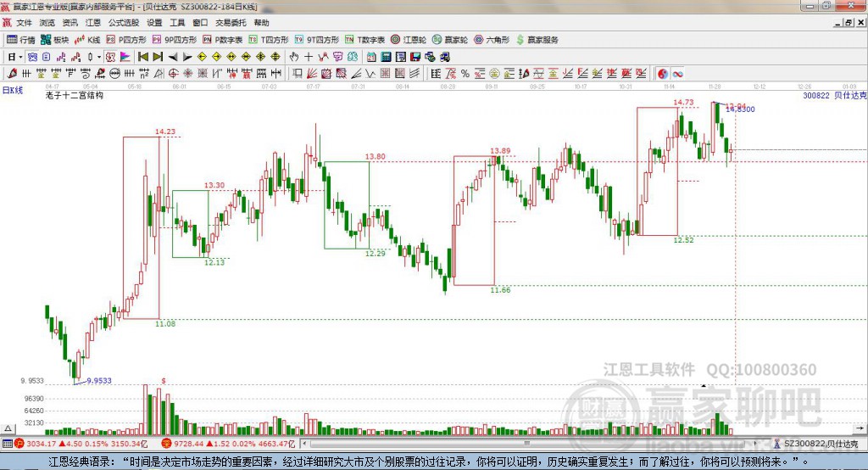This screenshot has width=868, height=470.
Task: Click scrollbar left arrow at bottom
Action: (304, 444)
